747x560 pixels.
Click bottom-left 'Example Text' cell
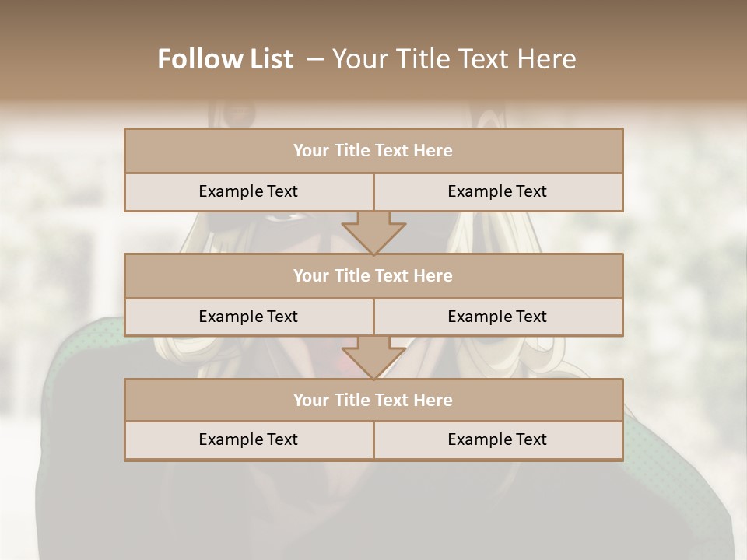[248, 439]
